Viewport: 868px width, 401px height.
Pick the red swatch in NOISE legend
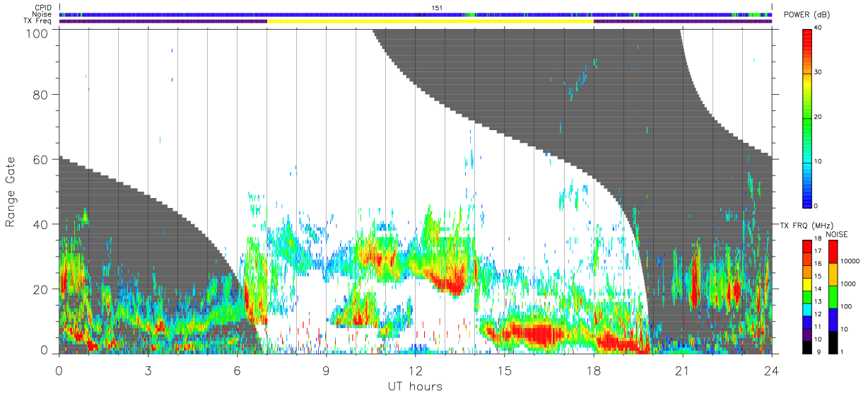point(833,252)
